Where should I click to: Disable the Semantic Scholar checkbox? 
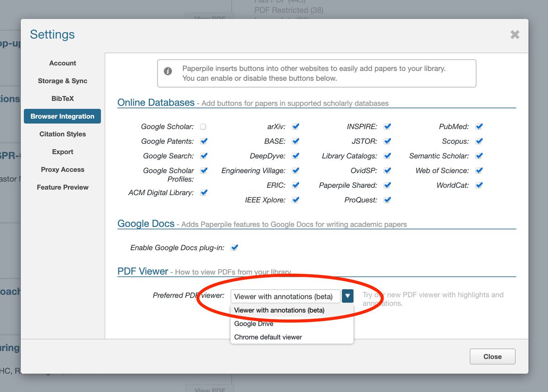[479, 156]
